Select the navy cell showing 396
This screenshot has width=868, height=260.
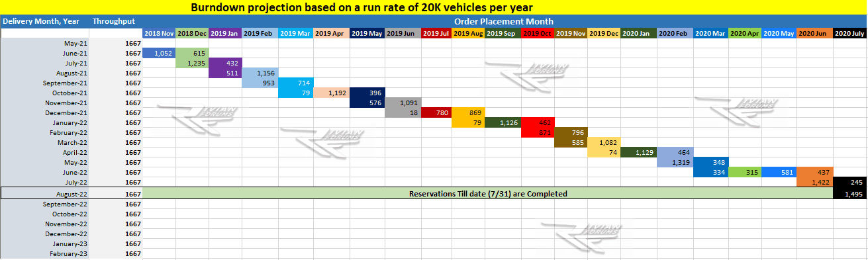point(367,93)
